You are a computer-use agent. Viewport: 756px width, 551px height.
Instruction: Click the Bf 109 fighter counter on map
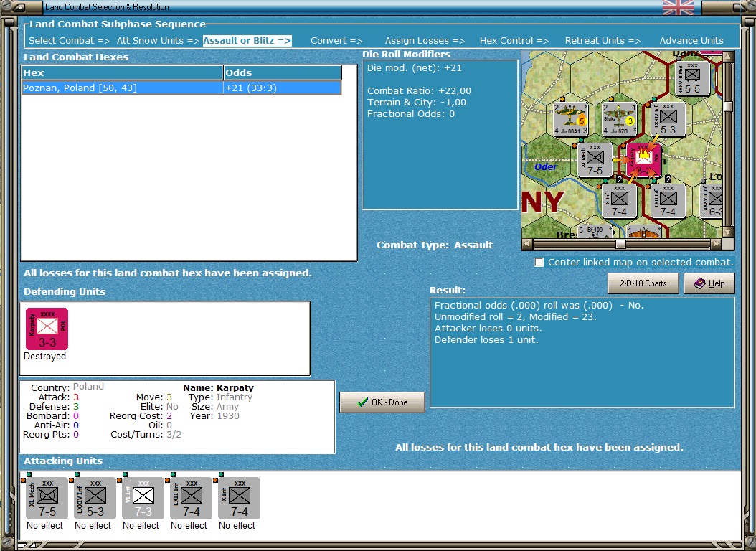tap(595, 232)
